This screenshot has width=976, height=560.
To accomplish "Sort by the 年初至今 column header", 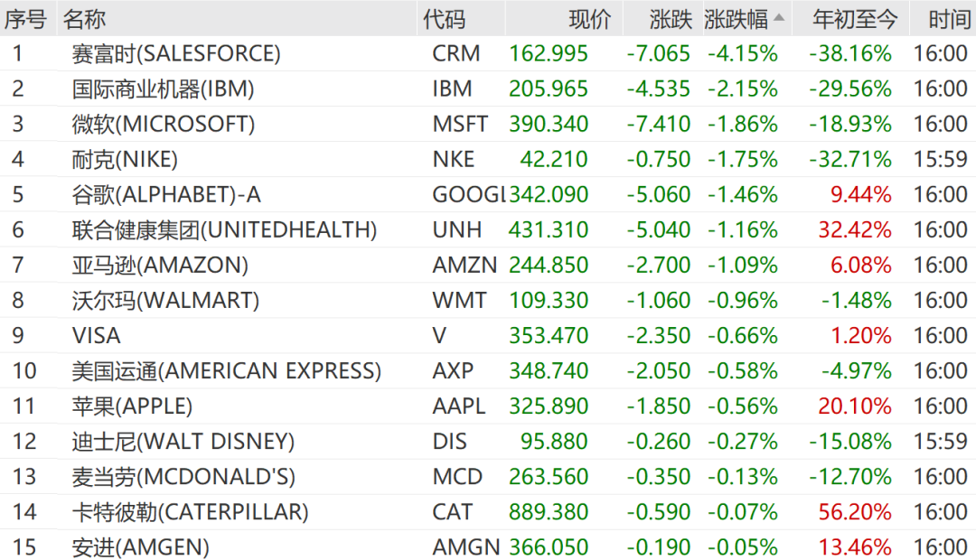I will [855, 19].
